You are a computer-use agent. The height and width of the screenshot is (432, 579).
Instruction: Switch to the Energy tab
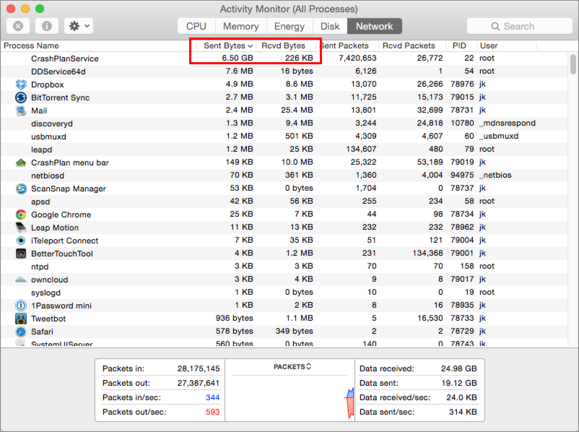pyautogui.click(x=290, y=26)
